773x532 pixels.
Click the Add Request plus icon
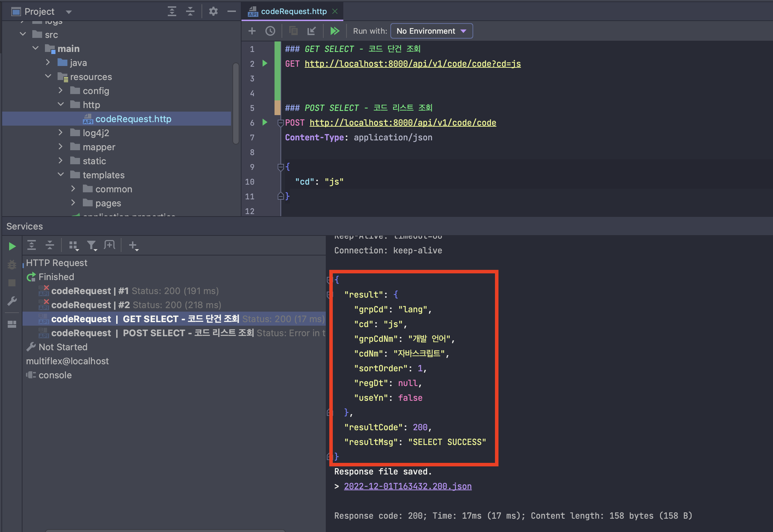[252, 31]
